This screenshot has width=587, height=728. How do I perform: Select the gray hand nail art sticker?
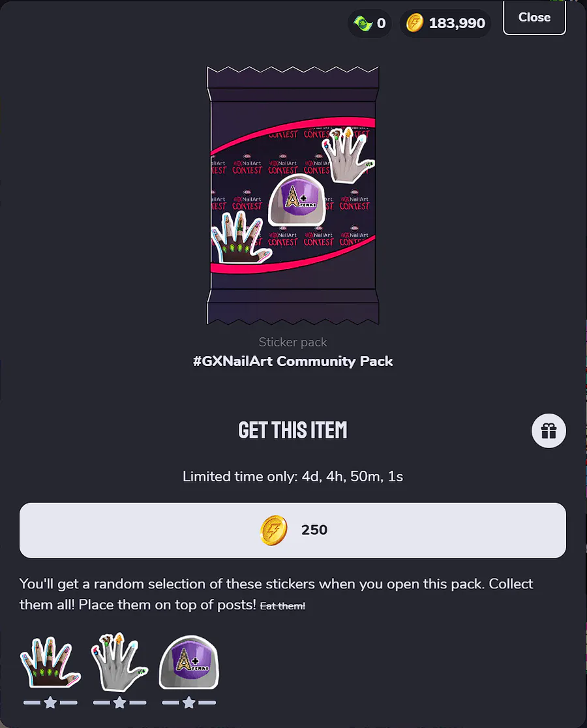(x=119, y=662)
